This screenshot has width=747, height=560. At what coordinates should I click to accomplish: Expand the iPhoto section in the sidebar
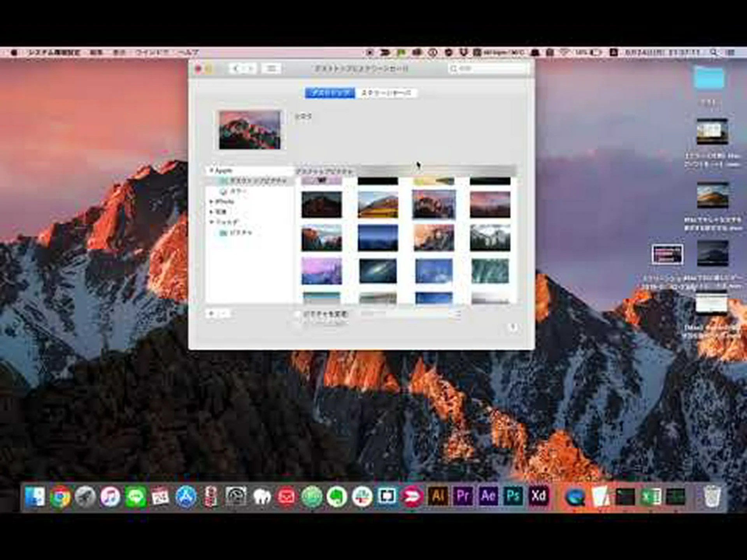click(x=211, y=201)
